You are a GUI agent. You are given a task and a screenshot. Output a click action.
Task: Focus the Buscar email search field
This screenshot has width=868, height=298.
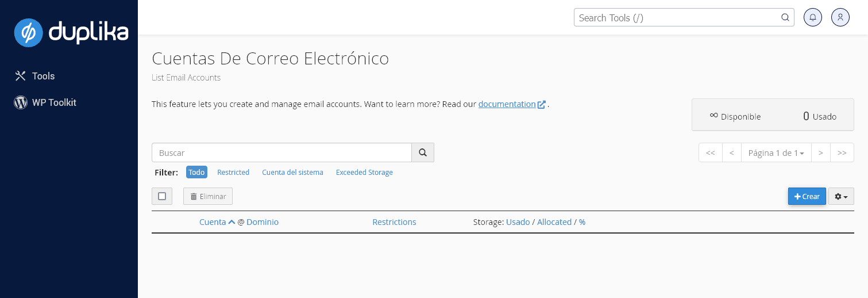pos(281,152)
